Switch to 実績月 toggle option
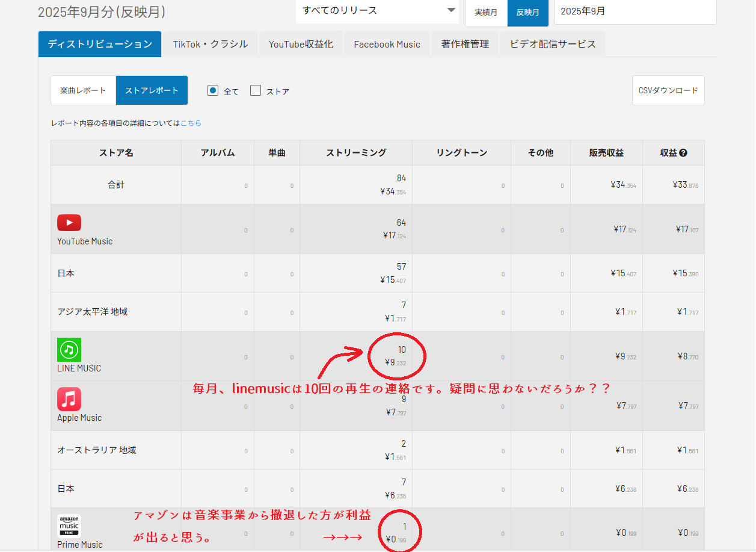Screen dimensions: 756x552 tap(486, 12)
